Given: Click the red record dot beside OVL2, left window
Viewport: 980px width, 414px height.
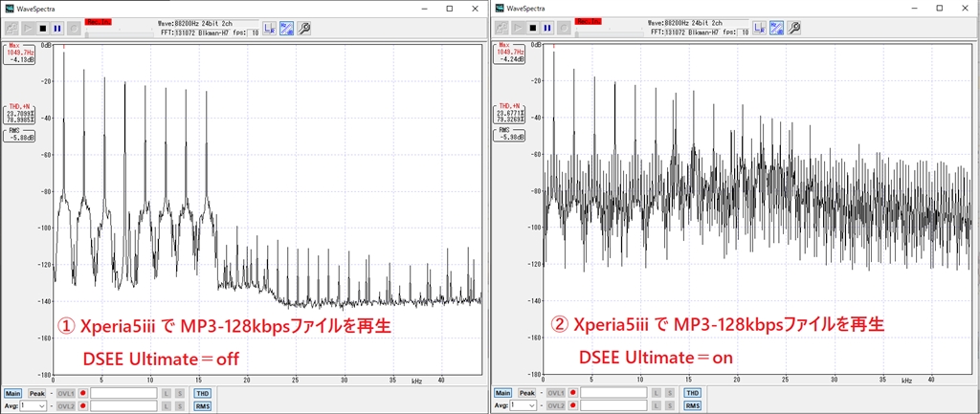Looking at the screenshot, I should coord(83,406).
